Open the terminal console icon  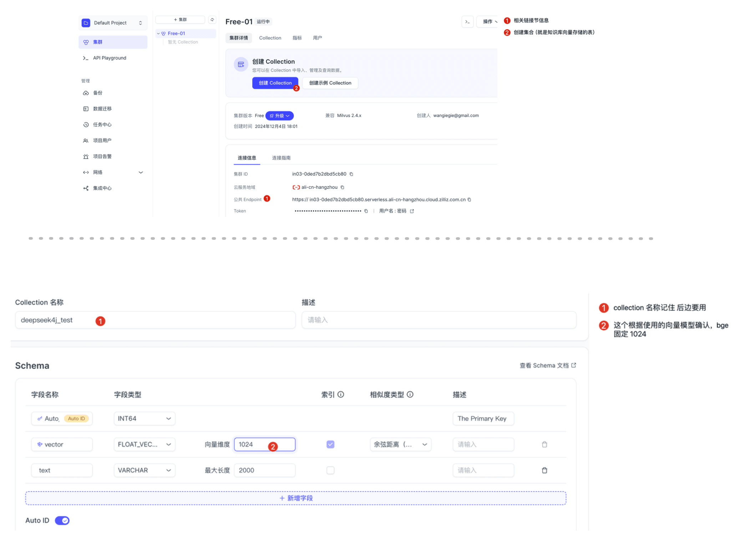click(467, 22)
